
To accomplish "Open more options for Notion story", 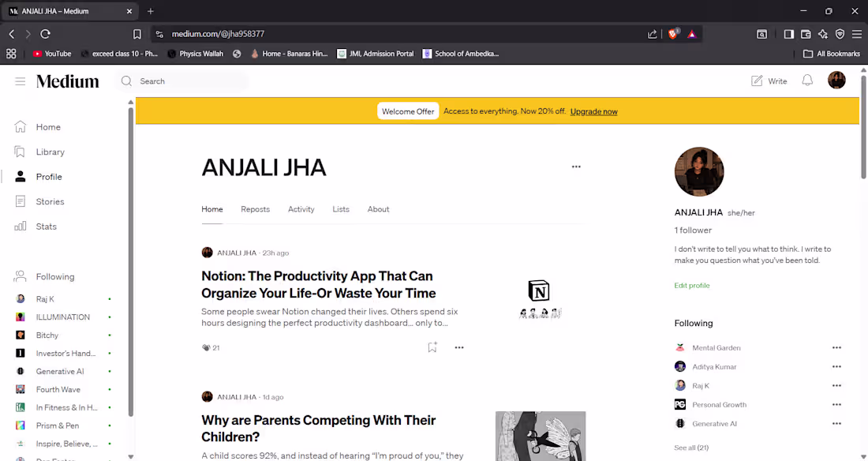I will (459, 347).
